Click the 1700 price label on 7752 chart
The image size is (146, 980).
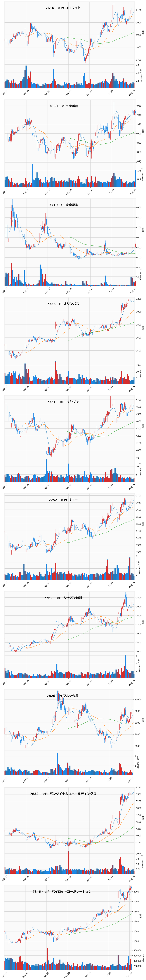139,496
